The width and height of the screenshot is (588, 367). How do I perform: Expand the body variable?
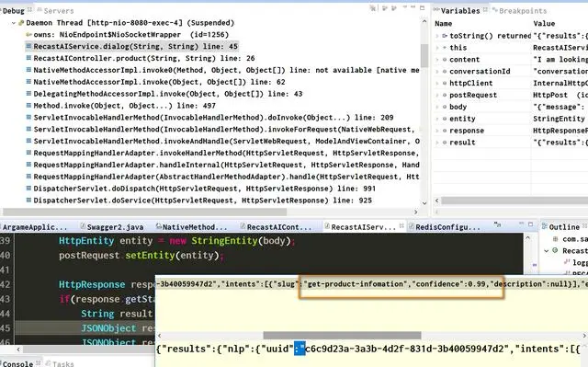click(437, 107)
